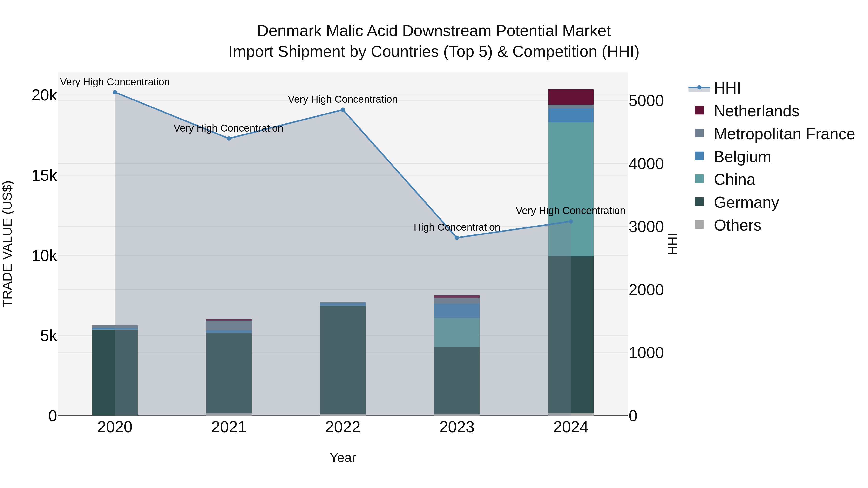Click the '3000' right axis tick
Screen dimensions: 868x488
(x=646, y=227)
